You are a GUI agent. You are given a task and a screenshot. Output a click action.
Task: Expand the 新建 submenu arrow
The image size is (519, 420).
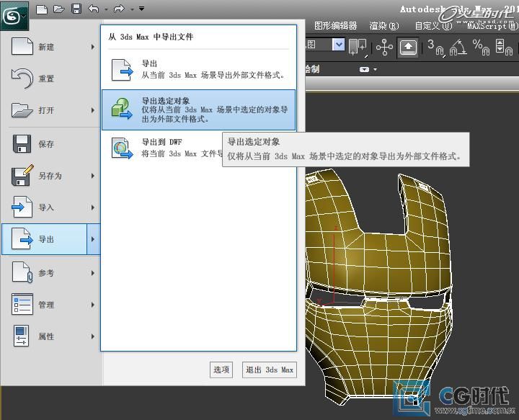pos(93,47)
